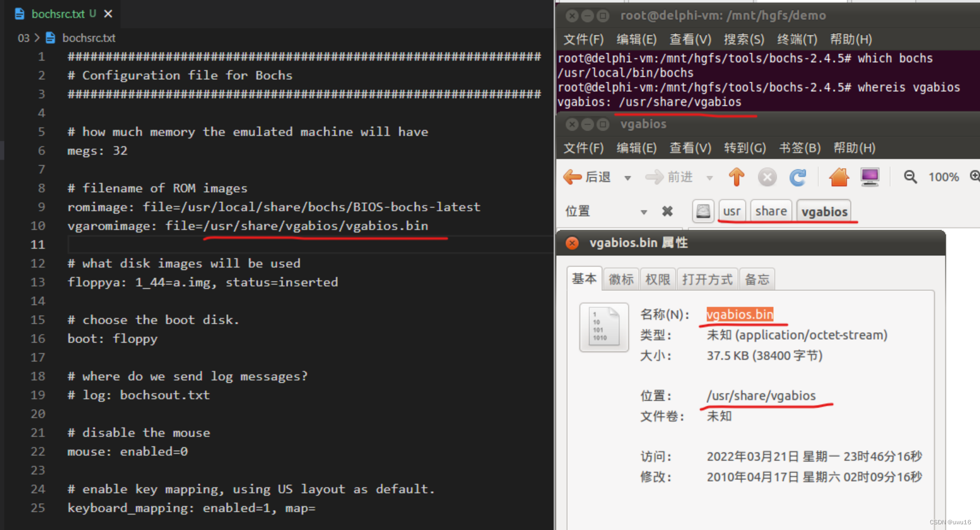Click the stop loading icon
Image resolution: width=980 pixels, height=530 pixels.
click(x=767, y=177)
